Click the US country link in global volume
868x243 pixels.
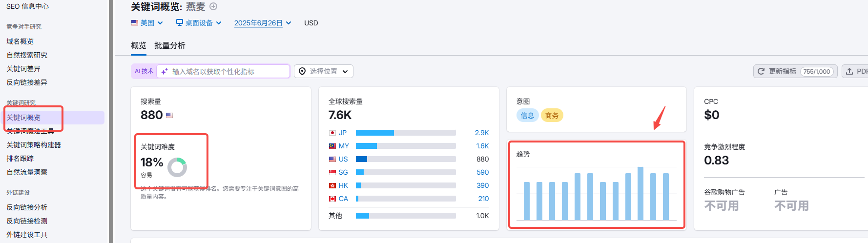tap(343, 159)
